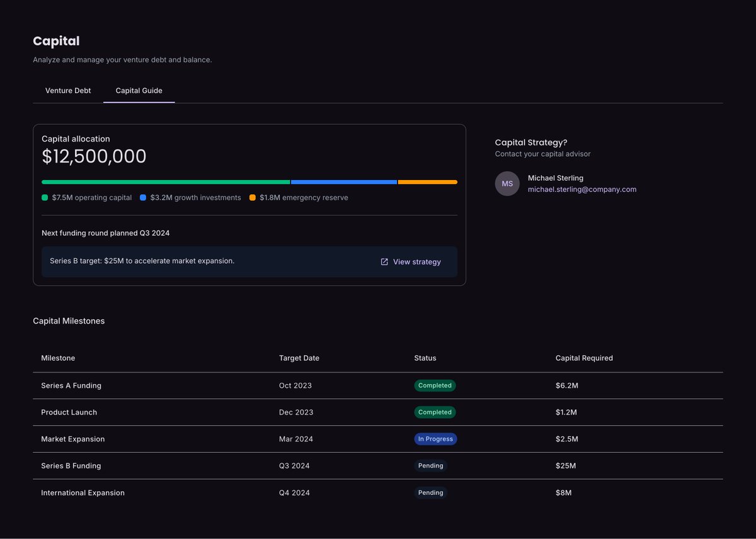Click the Target Date column header
Screen dimensions: 756x539
coord(299,358)
